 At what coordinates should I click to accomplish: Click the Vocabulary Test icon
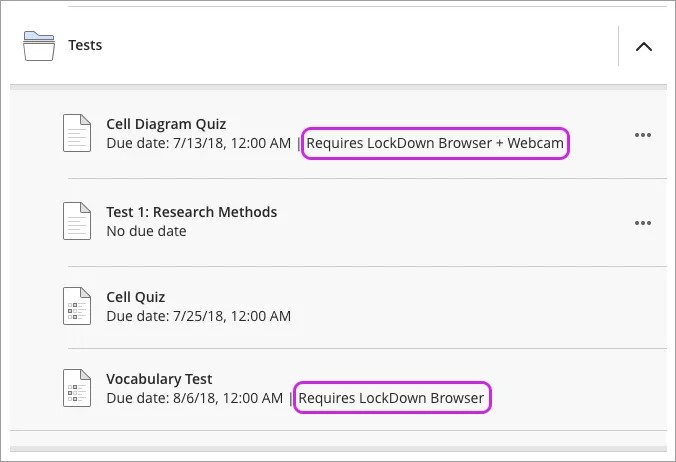pyautogui.click(x=77, y=388)
